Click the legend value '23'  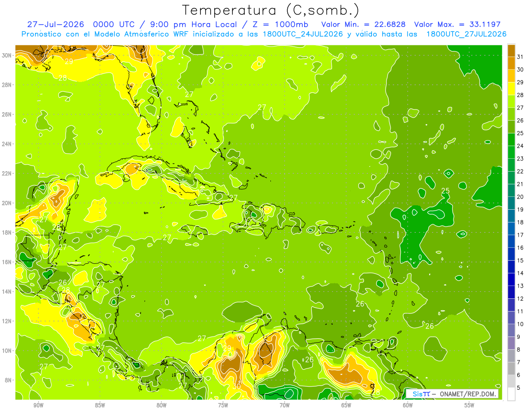pyautogui.click(x=520, y=158)
